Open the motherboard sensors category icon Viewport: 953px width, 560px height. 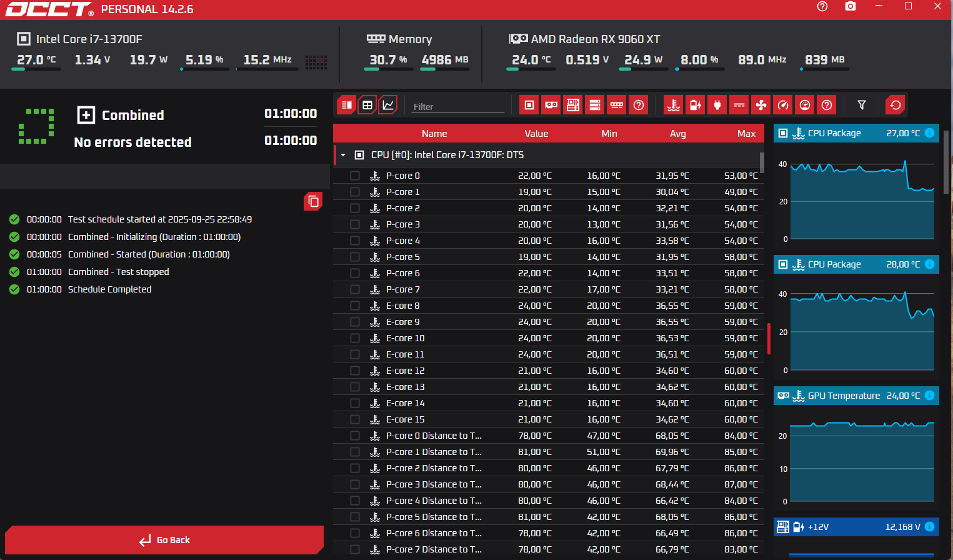click(x=572, y=104)
